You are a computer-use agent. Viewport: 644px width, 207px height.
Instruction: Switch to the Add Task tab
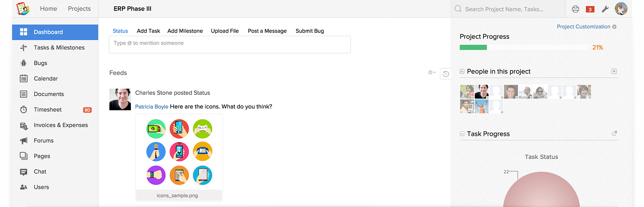(x=149, y=31)
